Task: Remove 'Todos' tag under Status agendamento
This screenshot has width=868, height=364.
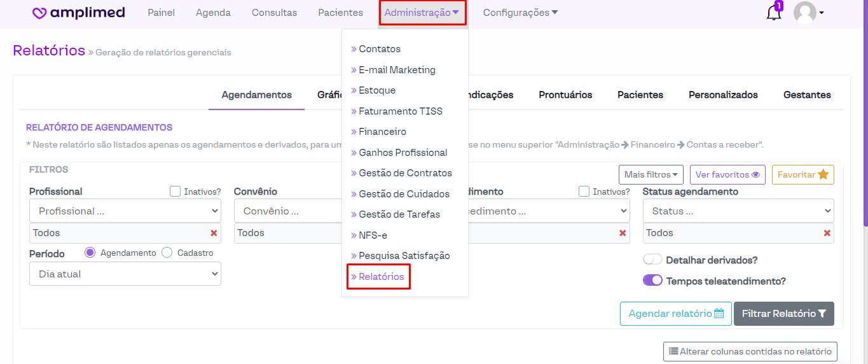Action: [x=827, y=233]
